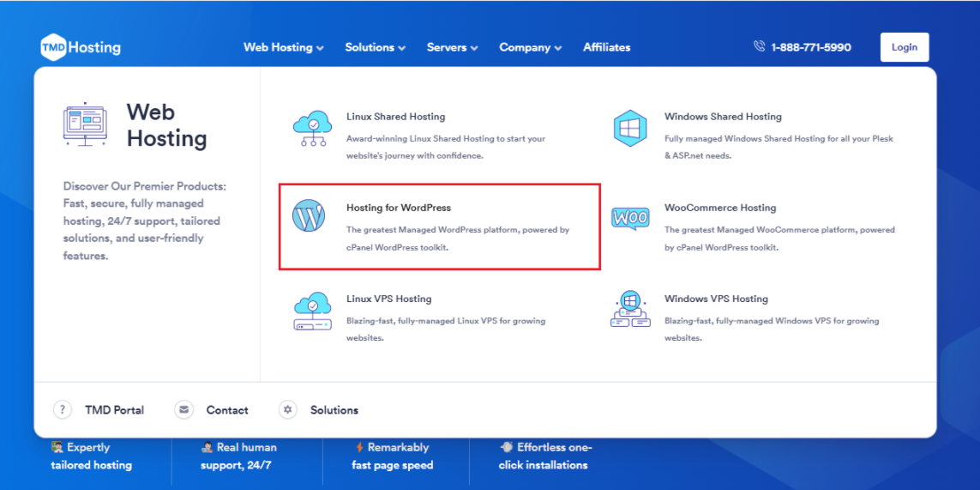Click the WooCommerce Woo icon

coord(630,218)
